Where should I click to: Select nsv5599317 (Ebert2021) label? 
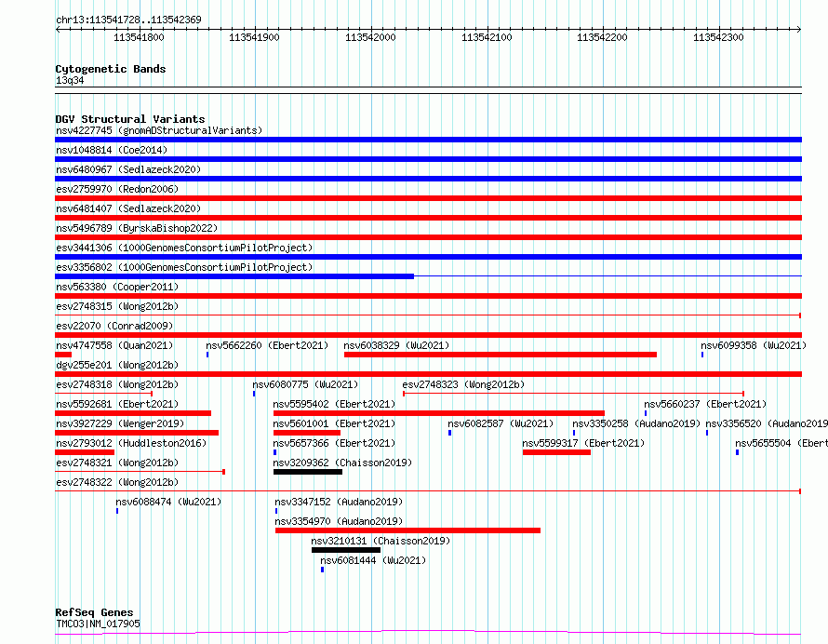(x=583, y=443)
